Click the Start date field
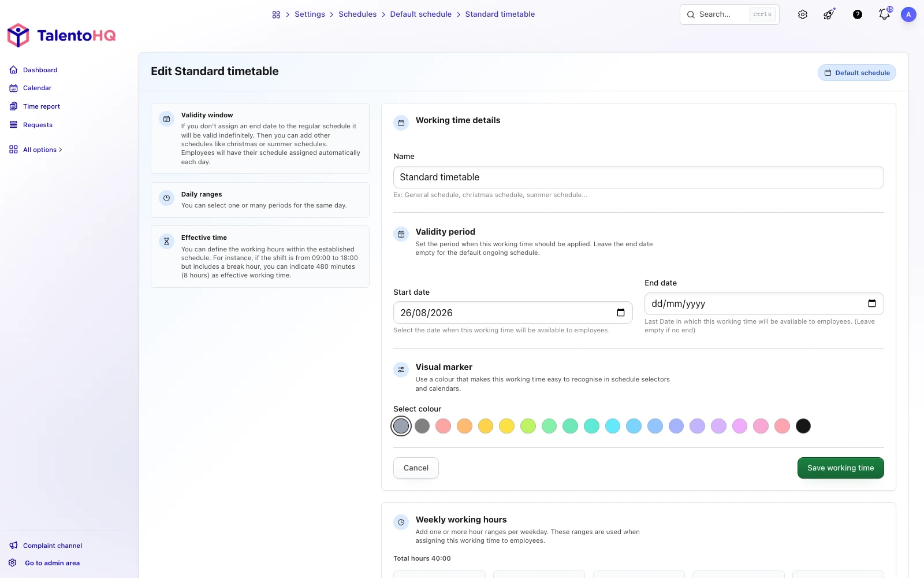This screenshot has width=924, height=578. click(x=513, y=313)
